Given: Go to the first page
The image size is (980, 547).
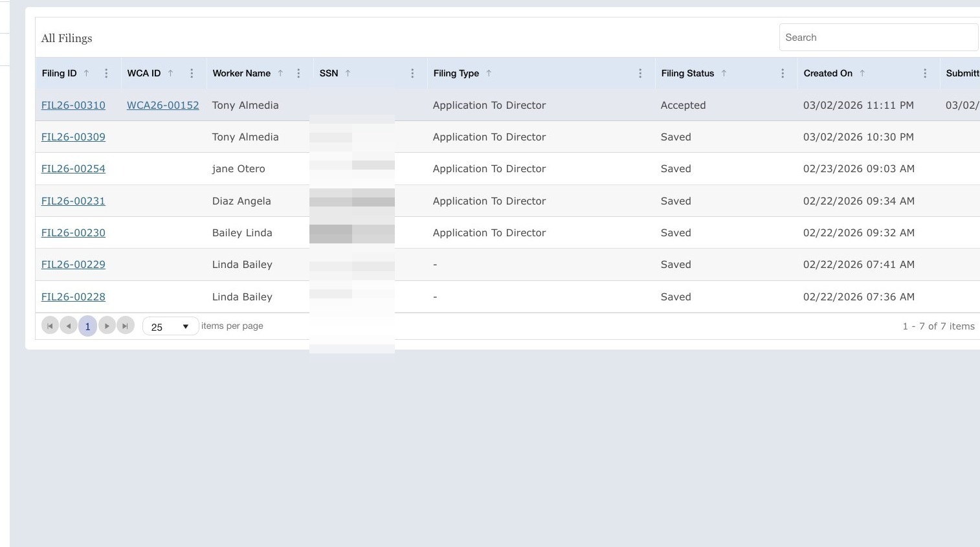Looking at the screenshot, I should click(50, 326).
